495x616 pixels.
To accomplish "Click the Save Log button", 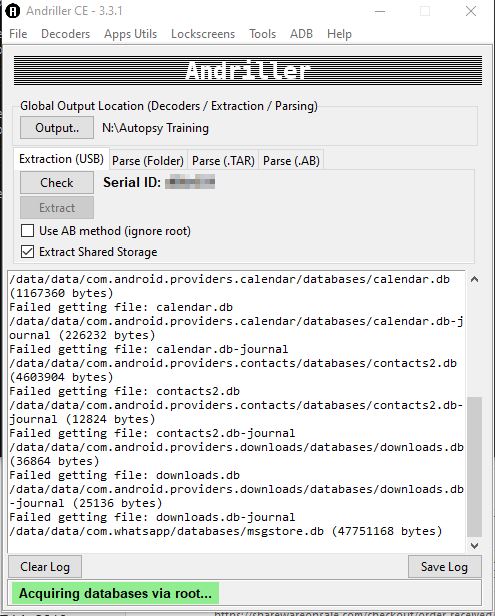I will (x=444, y=566).
